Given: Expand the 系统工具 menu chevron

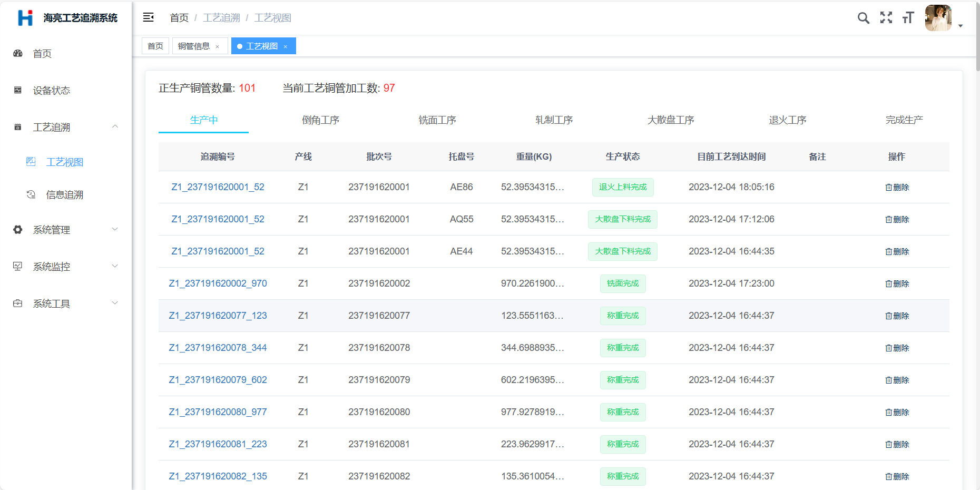Looking at the screenshot, I should pyautogui.click(x=115, y=303).
